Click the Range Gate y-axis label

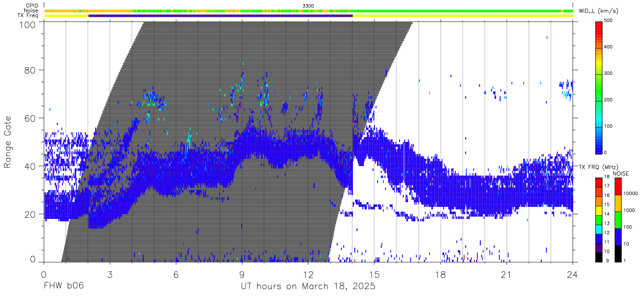click(8, 143)
